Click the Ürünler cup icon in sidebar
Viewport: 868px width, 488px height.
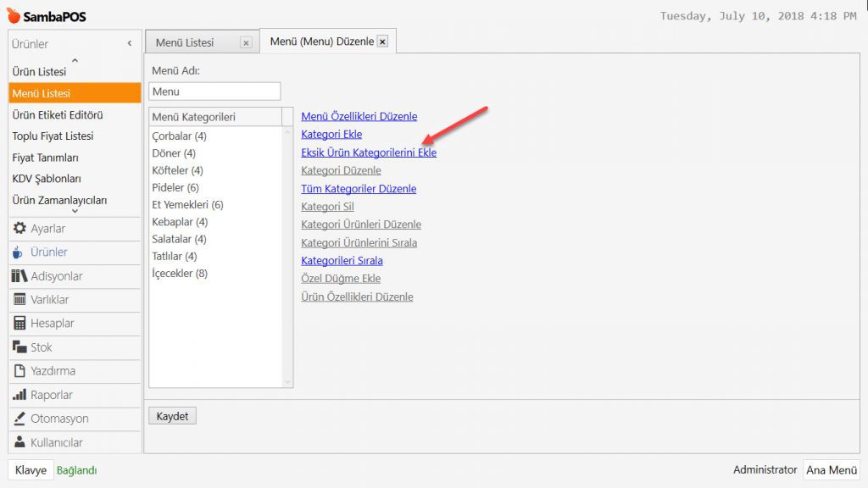click(x=19, y=252)
